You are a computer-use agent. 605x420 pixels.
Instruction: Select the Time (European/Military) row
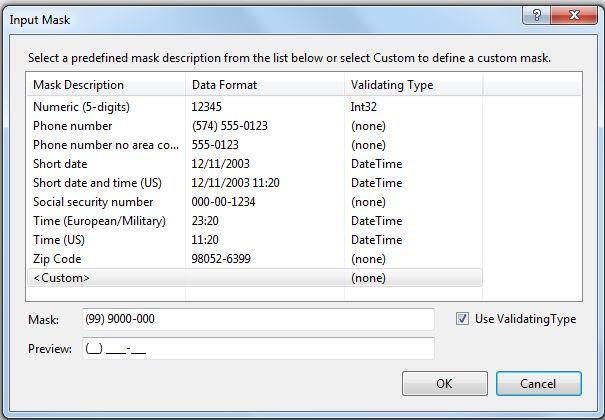pyautogui.click(x=255, y=221)
